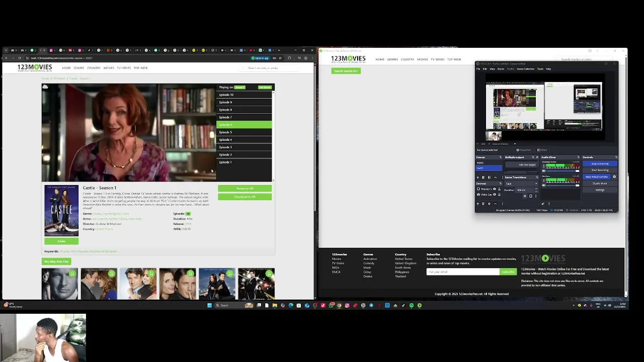
Task: Select Episode 10 in episode list
Action: [x=244, y=95]
